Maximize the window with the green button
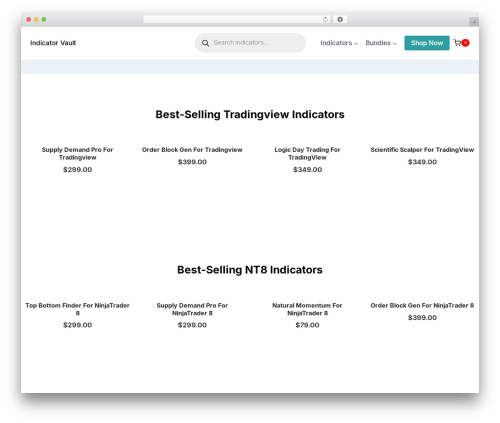Screen dimensions: 500x423 tap(44, 20)
